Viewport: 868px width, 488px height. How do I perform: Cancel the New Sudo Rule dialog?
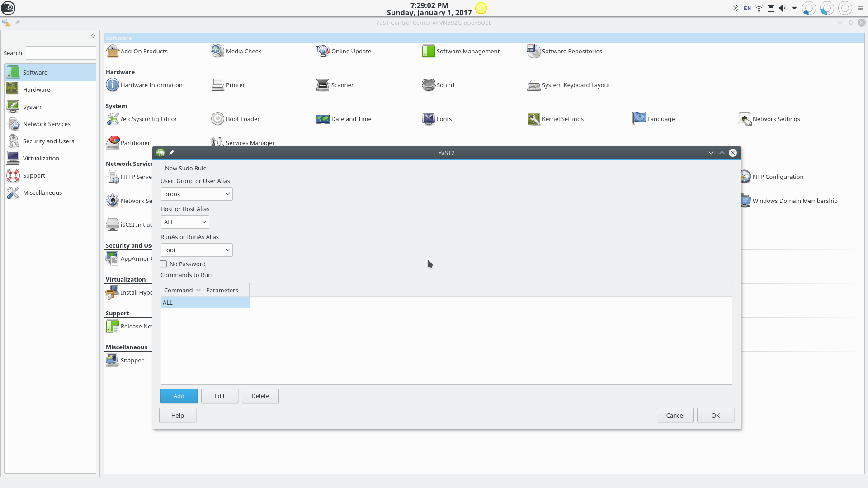pyautogui.click(x=675, y=415)
